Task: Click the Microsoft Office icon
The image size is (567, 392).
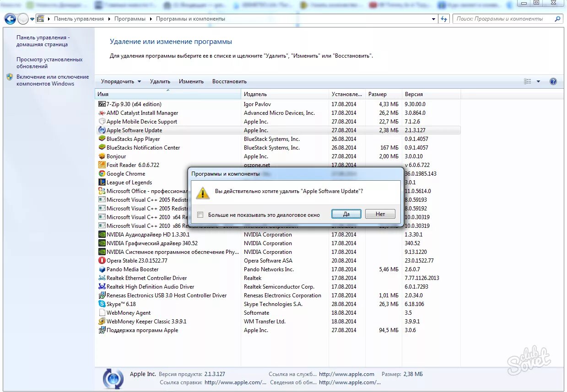Action: [x=102, y=191]
